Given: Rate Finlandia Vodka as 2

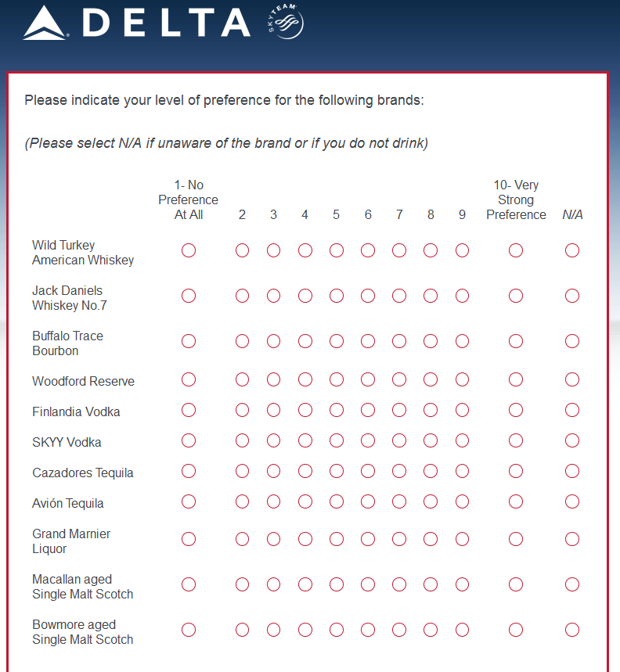Looking at the screenshot, I should [x=242, y=410].
